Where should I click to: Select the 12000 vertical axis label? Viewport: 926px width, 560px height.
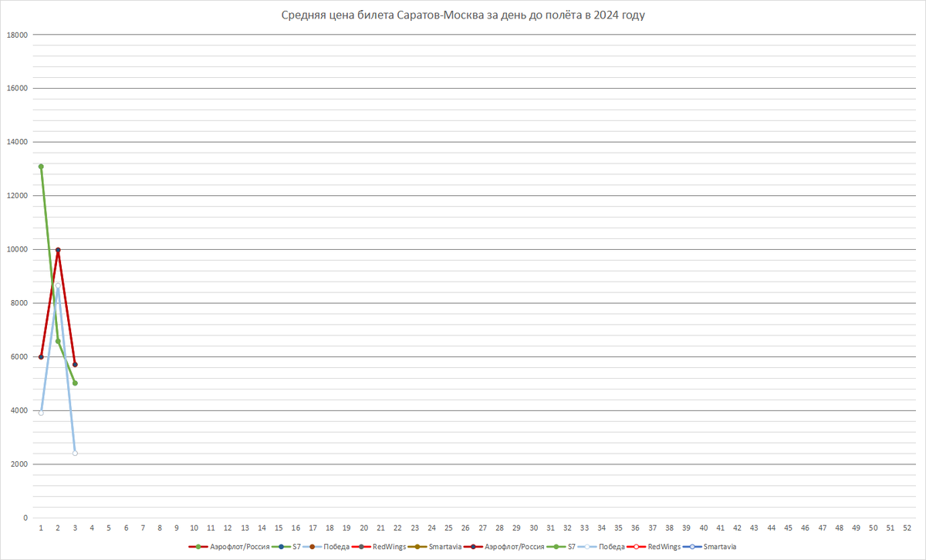[16, 196]
